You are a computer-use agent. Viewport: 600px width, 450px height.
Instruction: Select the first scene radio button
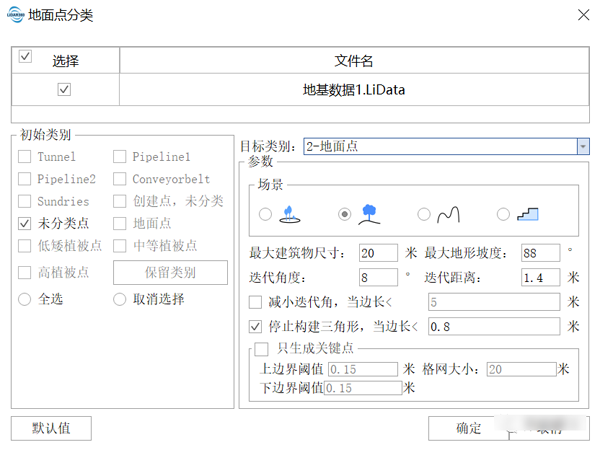coord(265,214)
